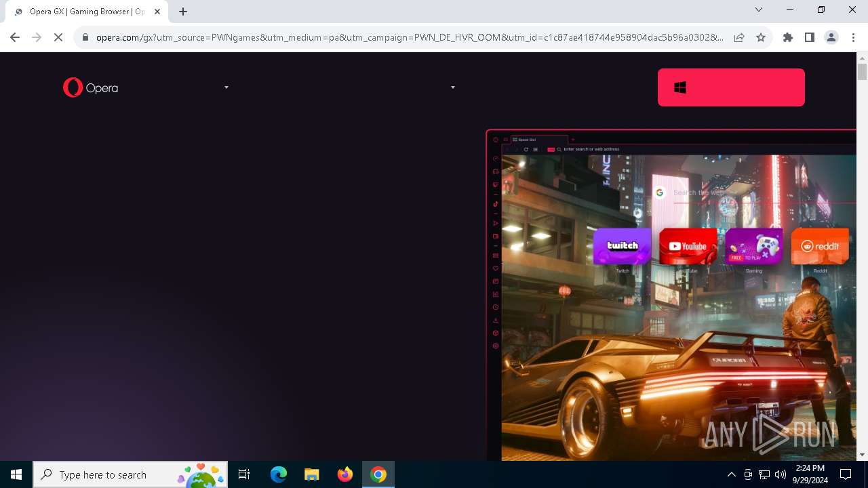868x488 pixels.
Task: Bookmark this tab with the star icon
Action: point(761,37)
